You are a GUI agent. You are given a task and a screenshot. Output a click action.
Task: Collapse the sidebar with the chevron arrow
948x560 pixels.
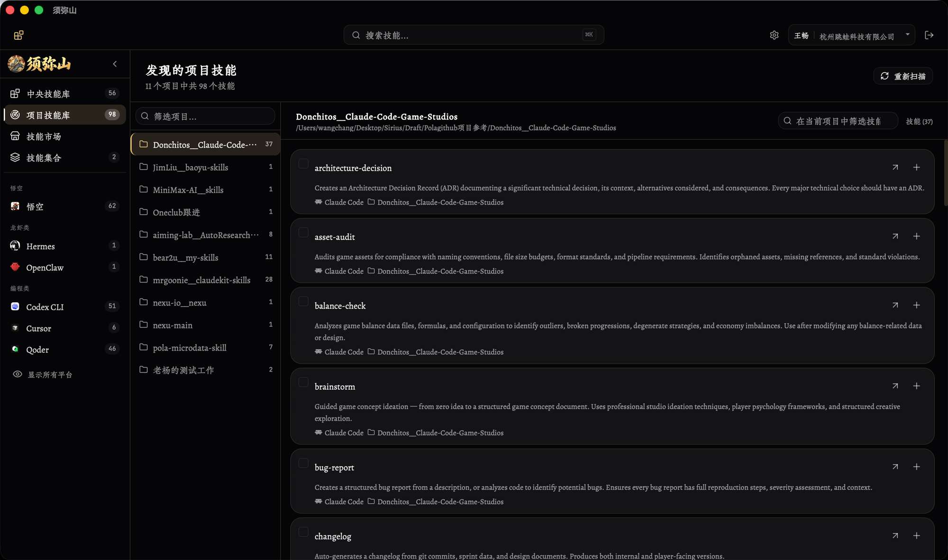pyautogui.click(x=115, y=64)
